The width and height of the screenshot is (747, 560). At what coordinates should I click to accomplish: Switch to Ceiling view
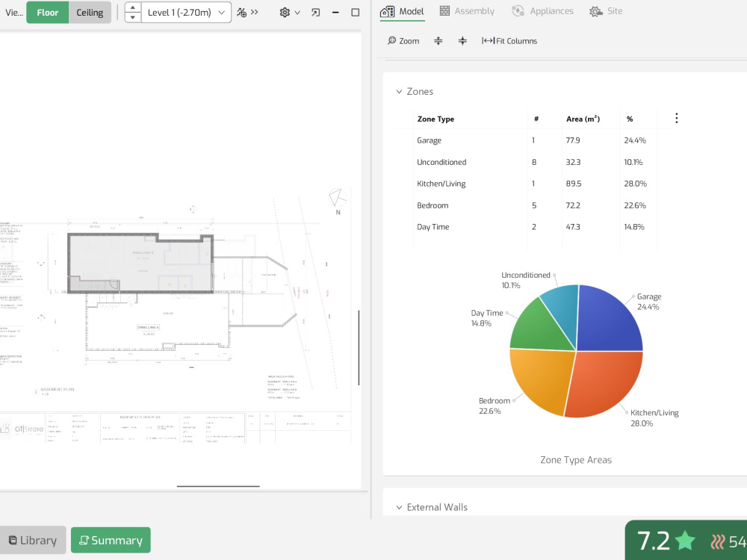[x=90, y=13]
